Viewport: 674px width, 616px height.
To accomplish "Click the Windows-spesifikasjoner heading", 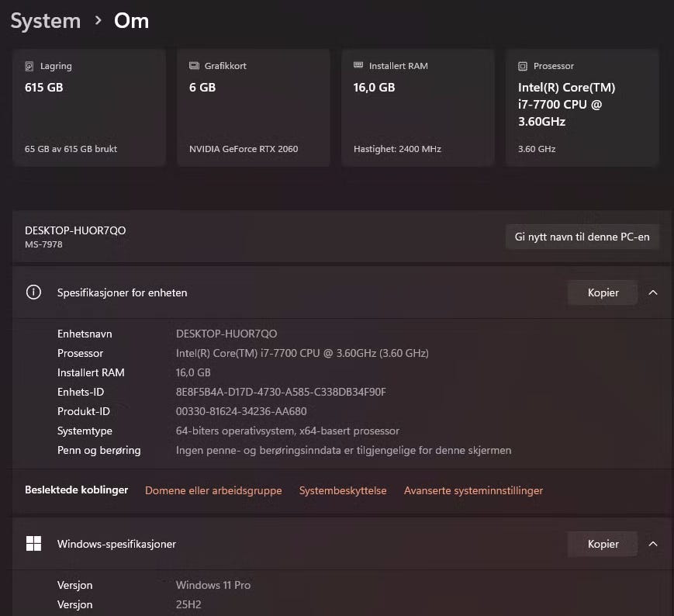I will pyautogui.click(x=116, y=544).
